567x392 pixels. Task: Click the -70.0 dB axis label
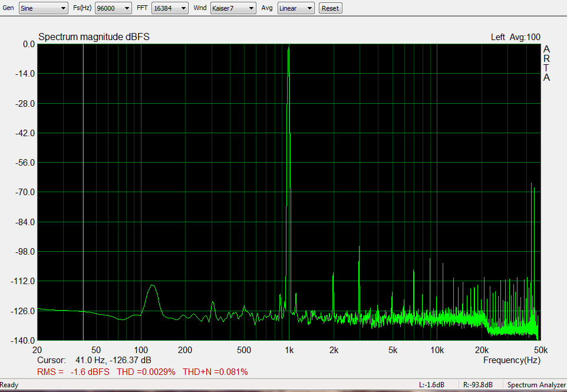click(25, 192)
